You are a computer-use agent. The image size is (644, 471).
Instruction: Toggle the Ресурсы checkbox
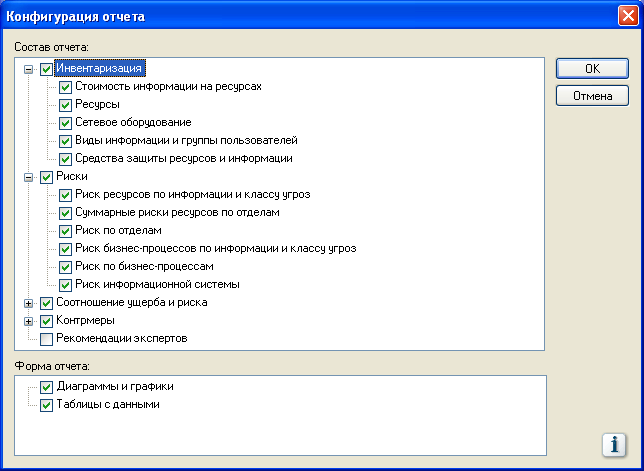coord(65,106)
